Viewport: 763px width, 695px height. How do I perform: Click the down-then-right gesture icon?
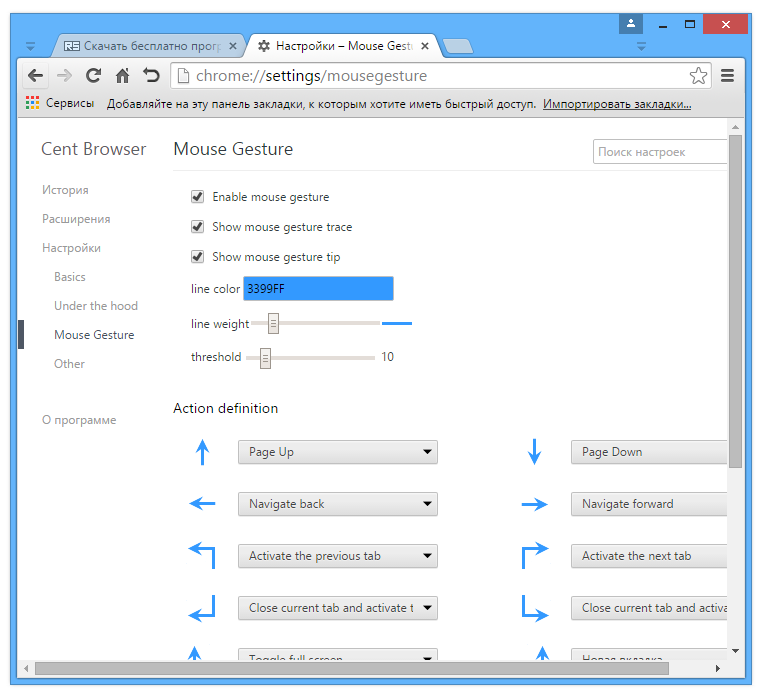tap(535, 608)
